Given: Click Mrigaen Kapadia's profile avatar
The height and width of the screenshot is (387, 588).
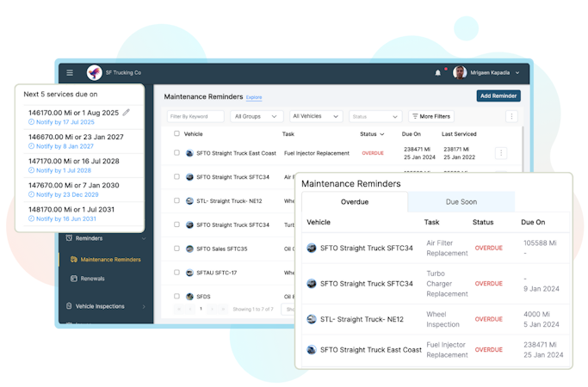Looking at the screenshot, I should pos(460,73).
